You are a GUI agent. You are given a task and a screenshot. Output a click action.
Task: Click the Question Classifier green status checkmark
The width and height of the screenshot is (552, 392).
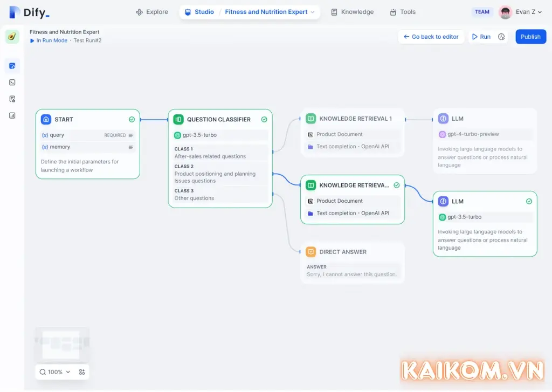(x=264, y=119)
